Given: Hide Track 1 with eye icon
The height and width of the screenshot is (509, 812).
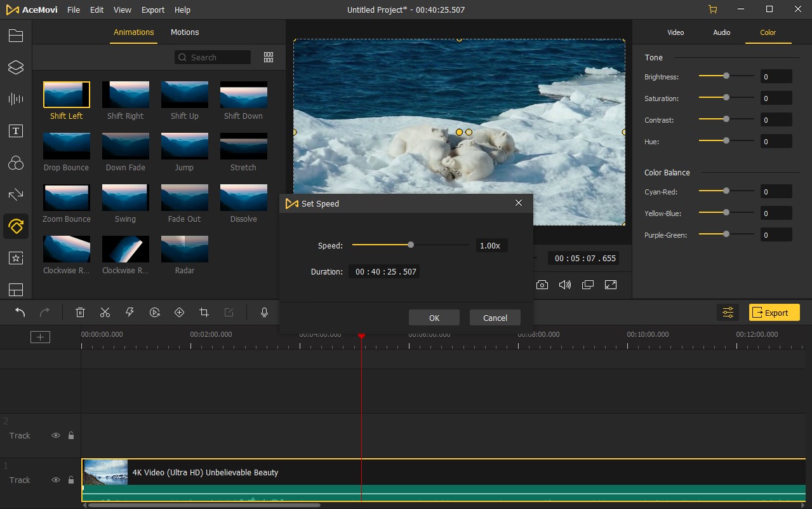Looking at the screenshot, I should [x=56, y=480].
